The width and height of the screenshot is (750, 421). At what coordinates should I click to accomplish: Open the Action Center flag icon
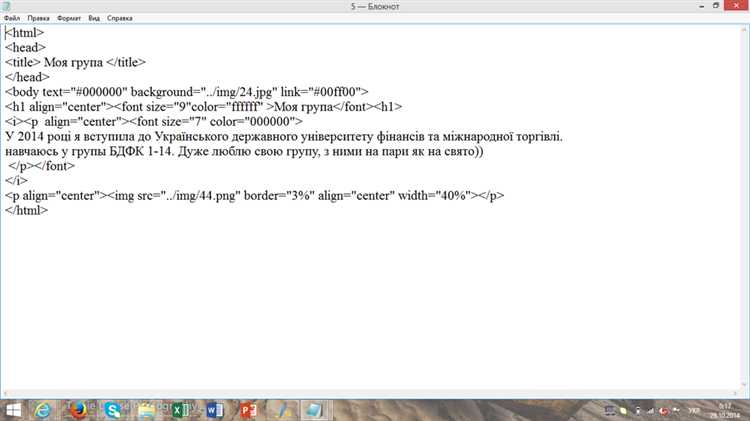[676, 410]
